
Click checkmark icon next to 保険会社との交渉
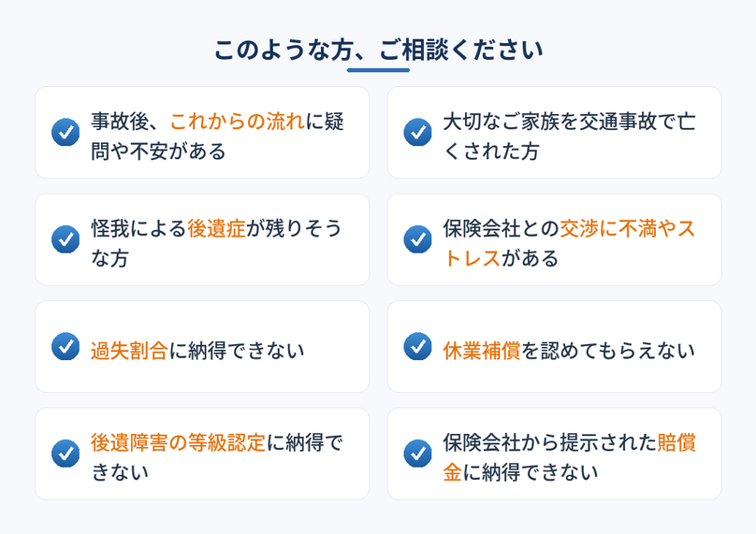(x=418, y=239)
